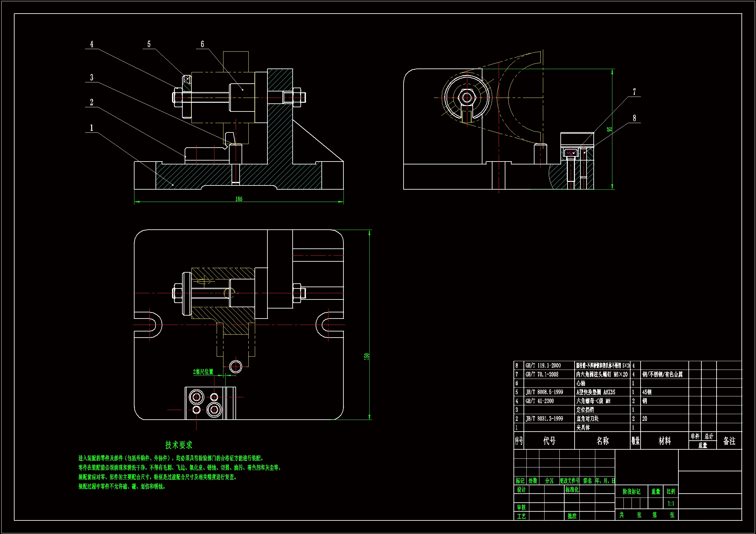
Task: Select the '设计' title block label
Action: [x=521, y=490]
